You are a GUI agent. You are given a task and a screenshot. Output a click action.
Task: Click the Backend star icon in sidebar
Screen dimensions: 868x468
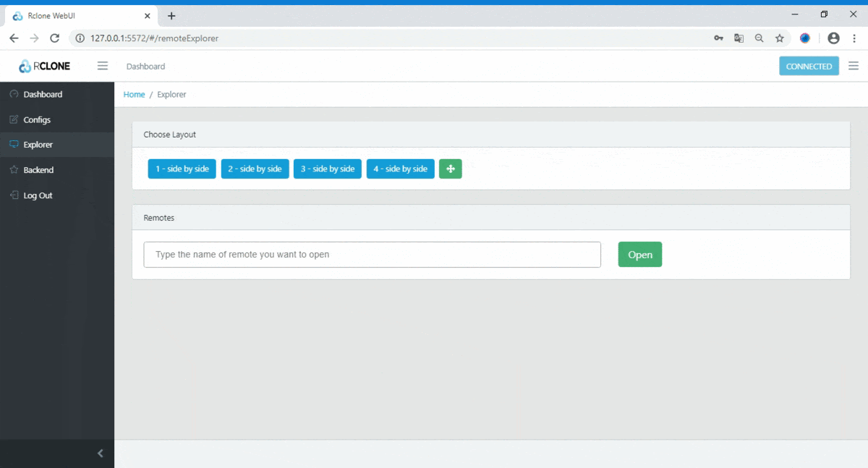(x=14, y=170)
